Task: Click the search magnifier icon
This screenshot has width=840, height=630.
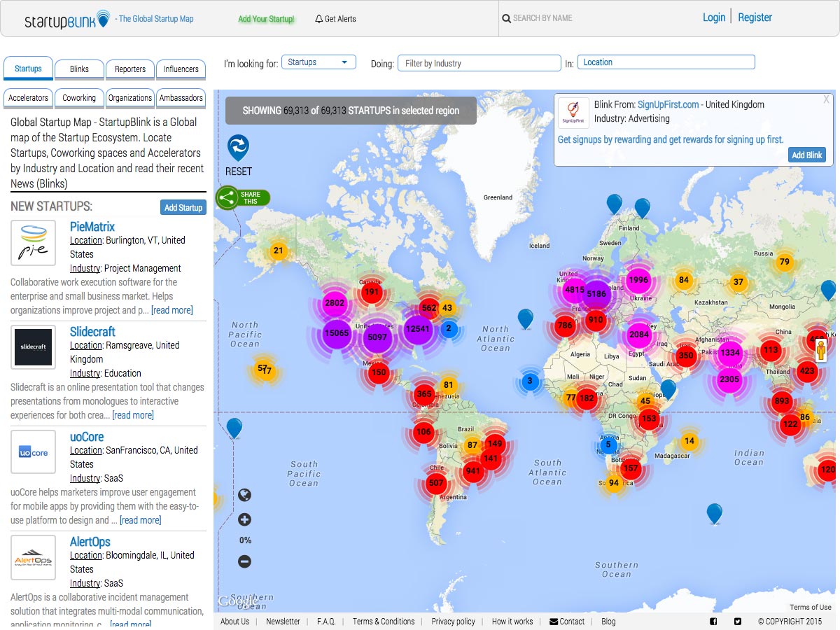Action: 506,19
